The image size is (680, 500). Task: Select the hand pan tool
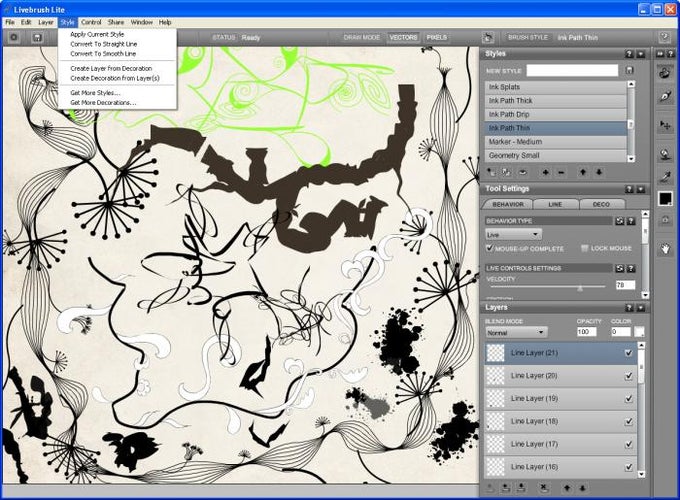pos(665,249)
